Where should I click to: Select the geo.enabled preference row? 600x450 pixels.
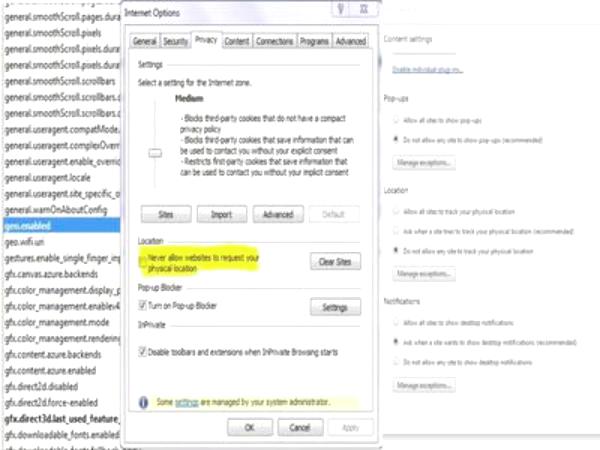tap(62, 225)
